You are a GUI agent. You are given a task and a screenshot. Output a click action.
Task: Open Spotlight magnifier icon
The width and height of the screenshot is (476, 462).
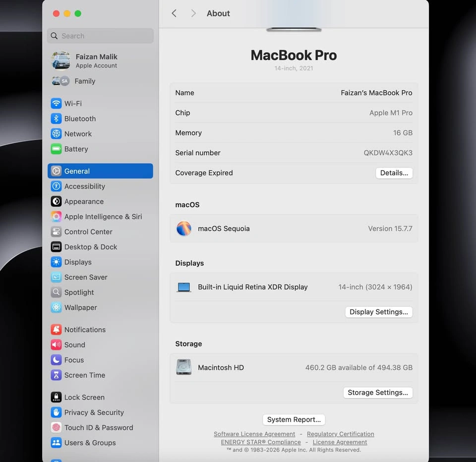pyautogui.click(x=56, y=292)
